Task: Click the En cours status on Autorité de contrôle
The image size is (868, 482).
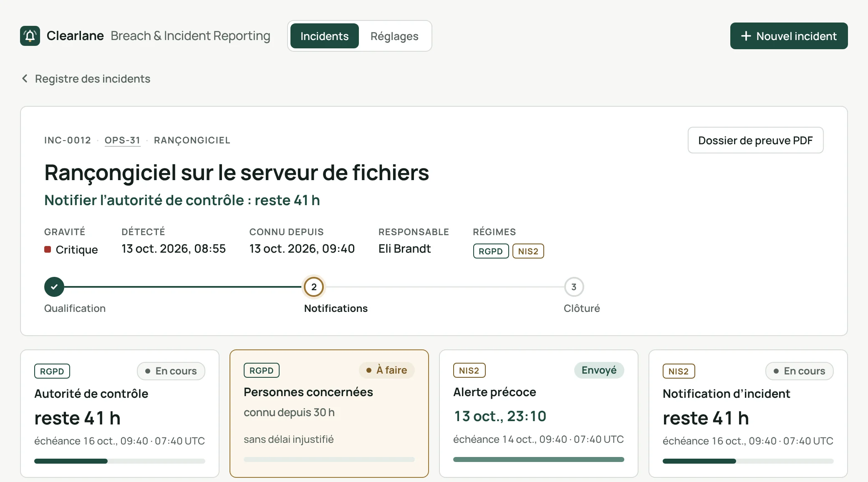Action: (171, 371)
